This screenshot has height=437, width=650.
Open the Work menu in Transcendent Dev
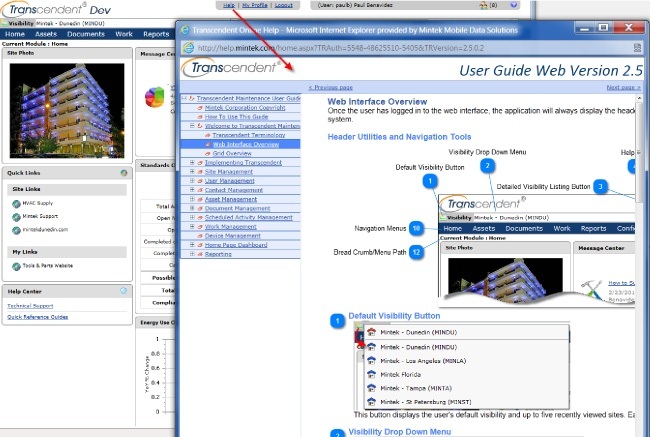(124, 34)
